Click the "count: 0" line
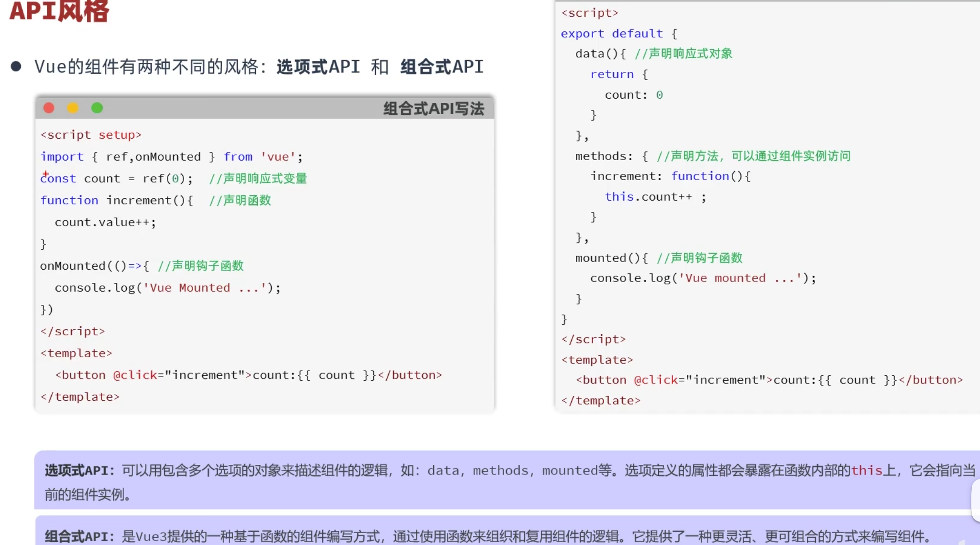This screenshot has height=545, width=980. [x=634, y=95]
